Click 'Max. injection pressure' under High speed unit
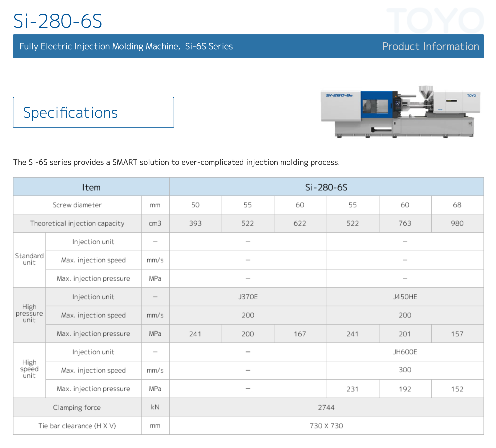Viewport: 496px width, 448px height. [x=93, y=389]
